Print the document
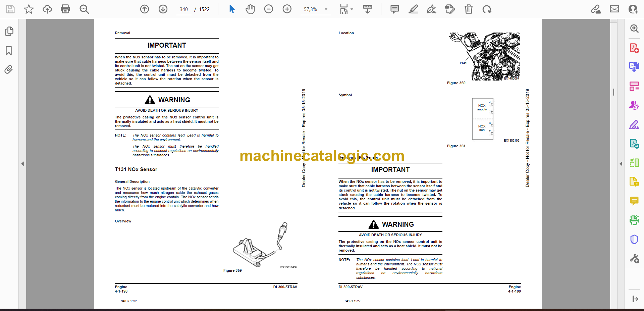Viewport: 644px width, 311px height. 65,9
